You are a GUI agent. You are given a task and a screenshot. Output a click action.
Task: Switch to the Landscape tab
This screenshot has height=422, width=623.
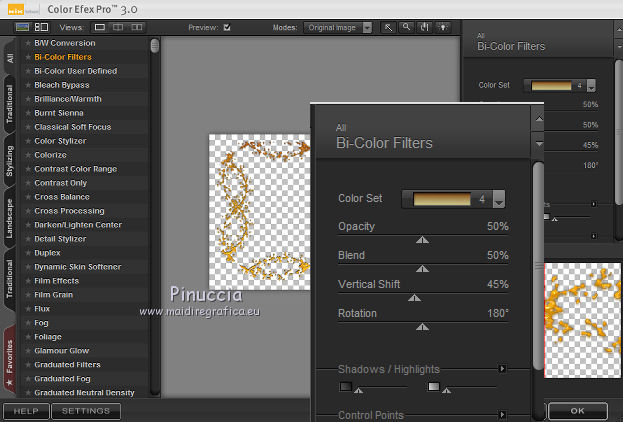point(10,219)
